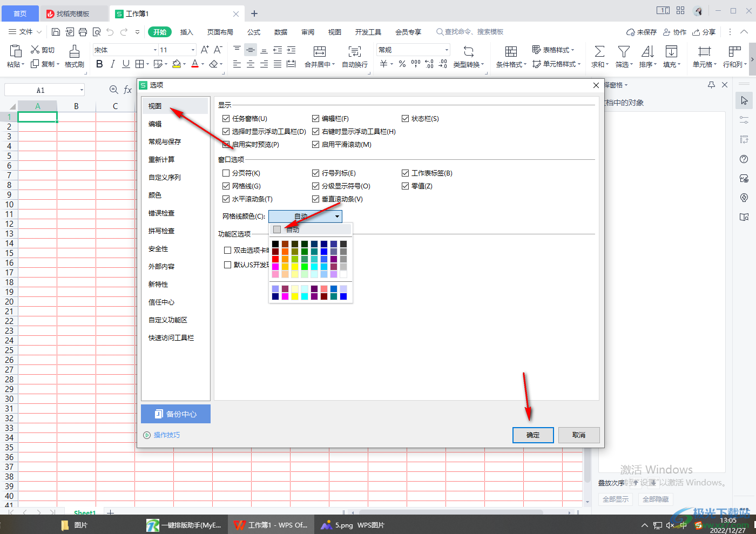Screen dimensions: 756x534
Task: Open the 公式 ribbon tab
Action: [x=254, y=32]
